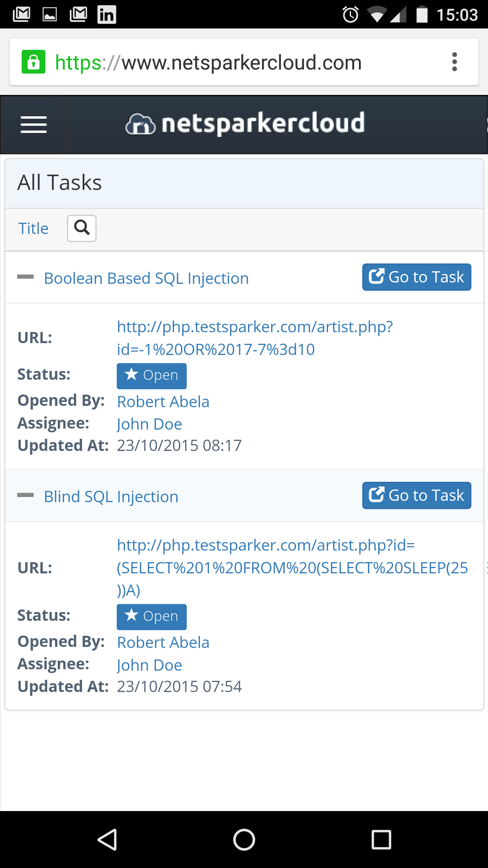
Task: Tap the second Gmail notification icon
Action: point(78,15)
